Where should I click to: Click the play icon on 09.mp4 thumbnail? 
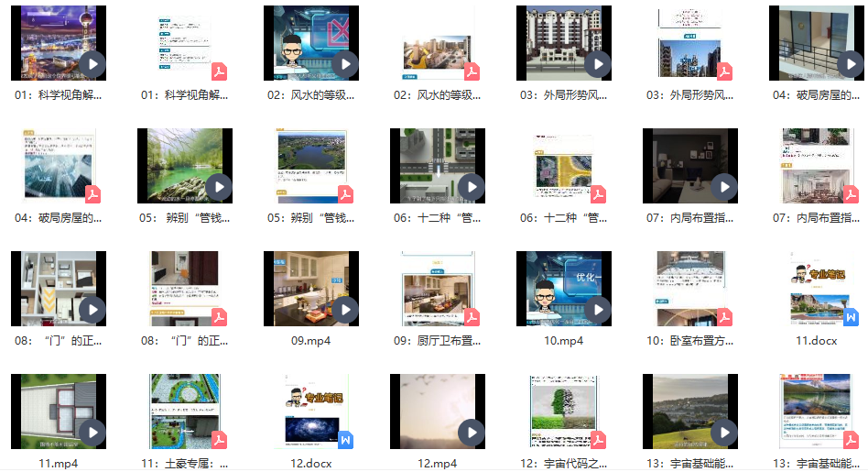coord(344,310)
